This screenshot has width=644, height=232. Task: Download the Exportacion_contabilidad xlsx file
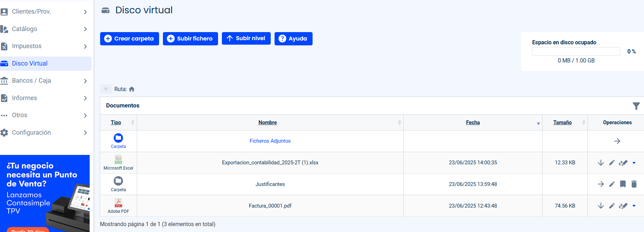(x=601, y=163)
